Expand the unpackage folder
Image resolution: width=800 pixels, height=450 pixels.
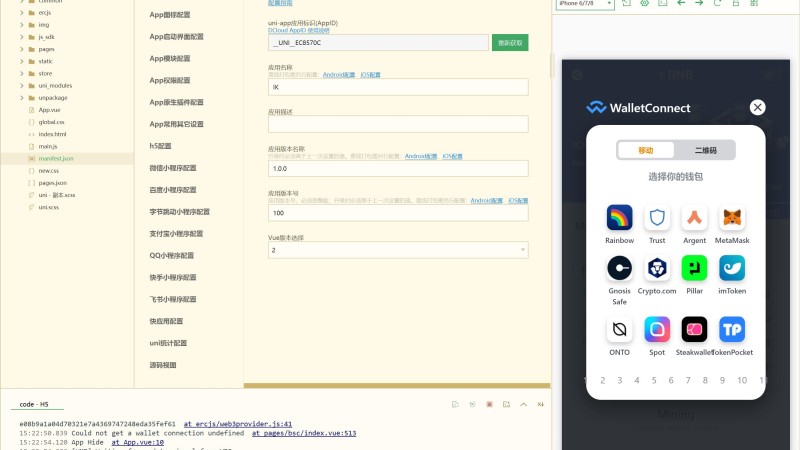tap(21, 97)
